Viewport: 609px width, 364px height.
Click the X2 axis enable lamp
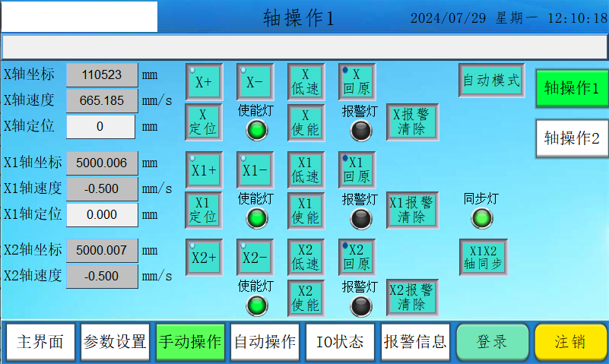pos(258,306)
